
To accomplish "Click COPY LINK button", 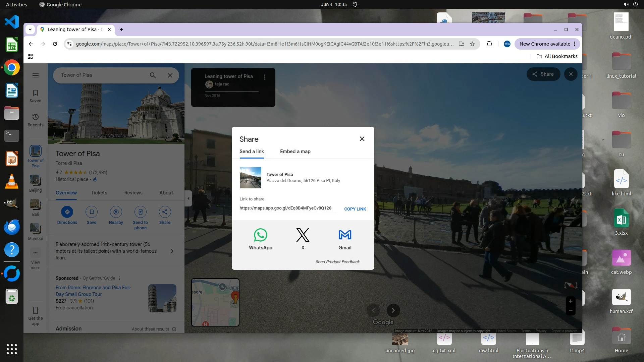I will point(355,209).
